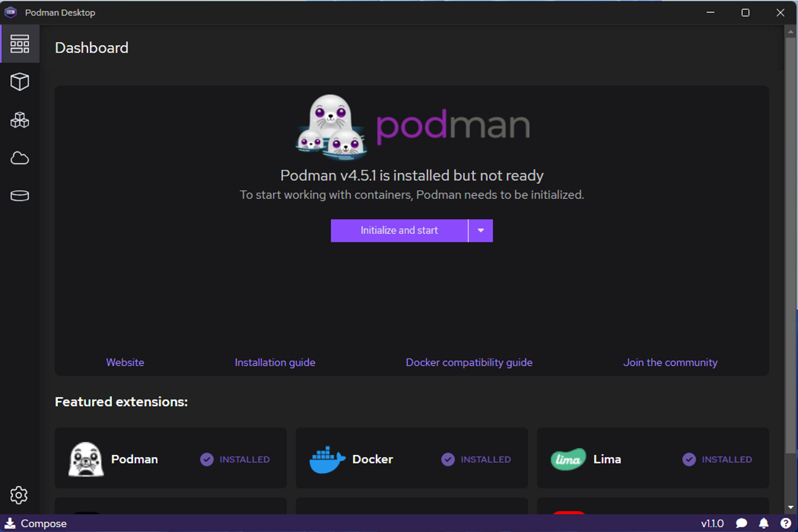The height and width of the screenshot is (532, 798).
Task: Click the Docker whale extension logo
Action: (327, 459)
